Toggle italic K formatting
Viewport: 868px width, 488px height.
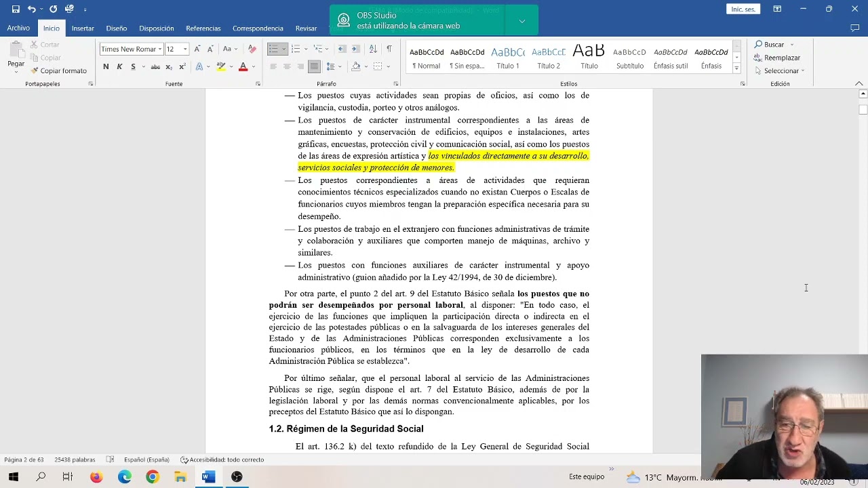119,66
